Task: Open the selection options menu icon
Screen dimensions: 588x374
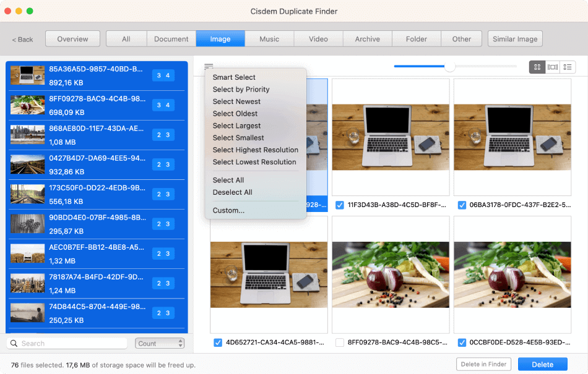Action: coord(209,65)
